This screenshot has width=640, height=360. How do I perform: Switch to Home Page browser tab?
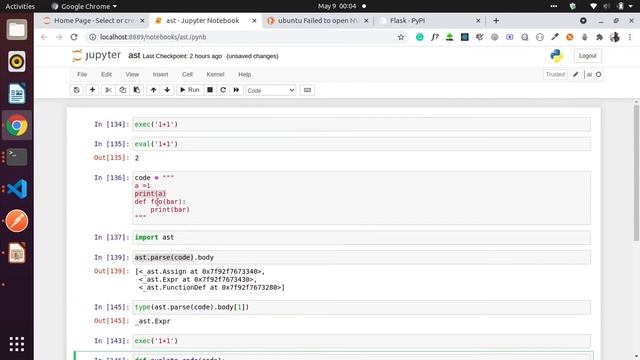(x=94, y=20)
